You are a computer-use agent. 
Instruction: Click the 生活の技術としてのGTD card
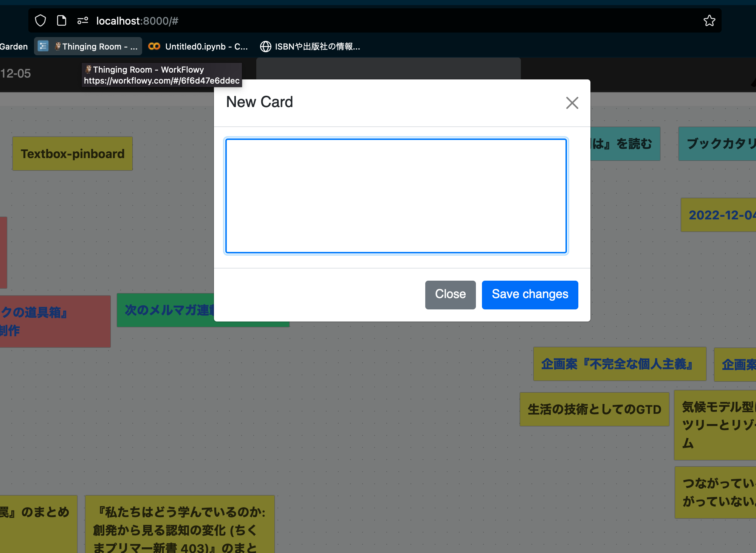(x=594, y=409)
